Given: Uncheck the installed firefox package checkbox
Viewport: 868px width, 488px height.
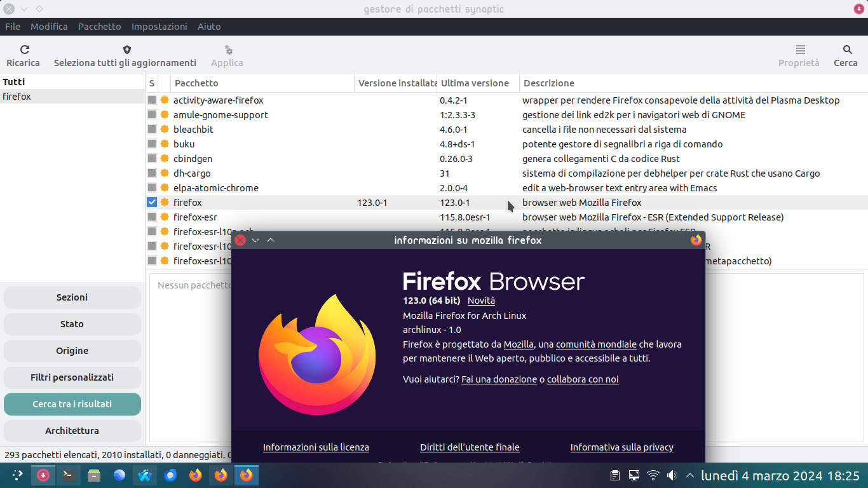Looking at the screenshot, I should 152,203.
